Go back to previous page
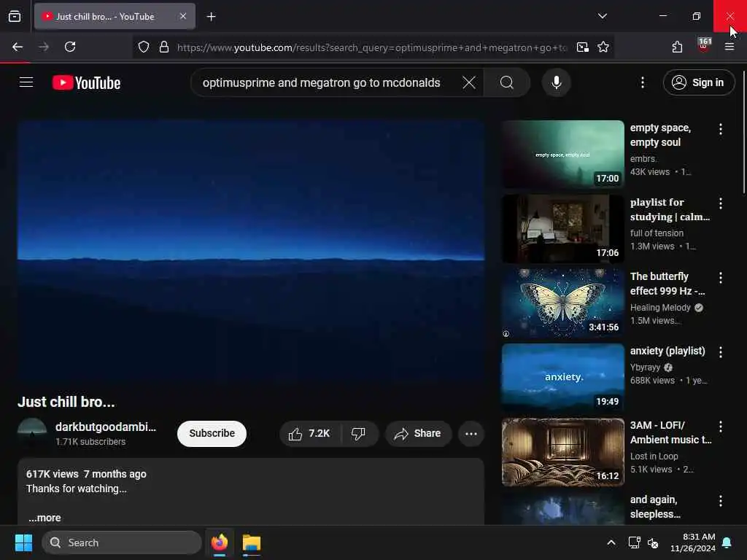The image size is (747, 560). 18,47
